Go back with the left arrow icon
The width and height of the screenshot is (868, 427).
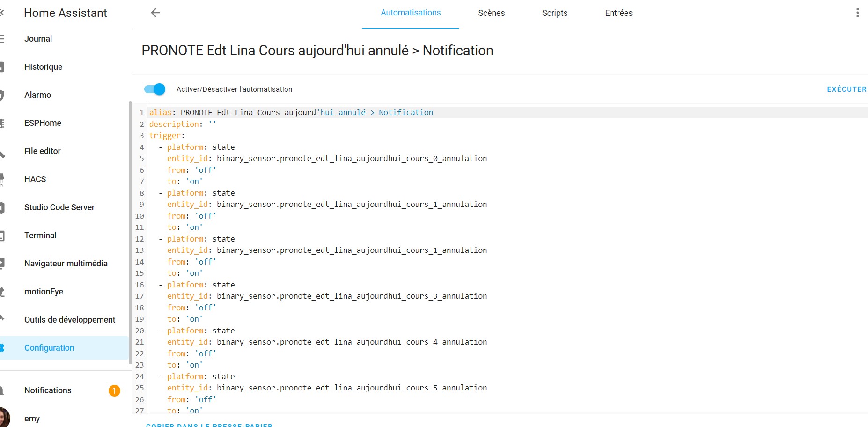coord(155,13)
